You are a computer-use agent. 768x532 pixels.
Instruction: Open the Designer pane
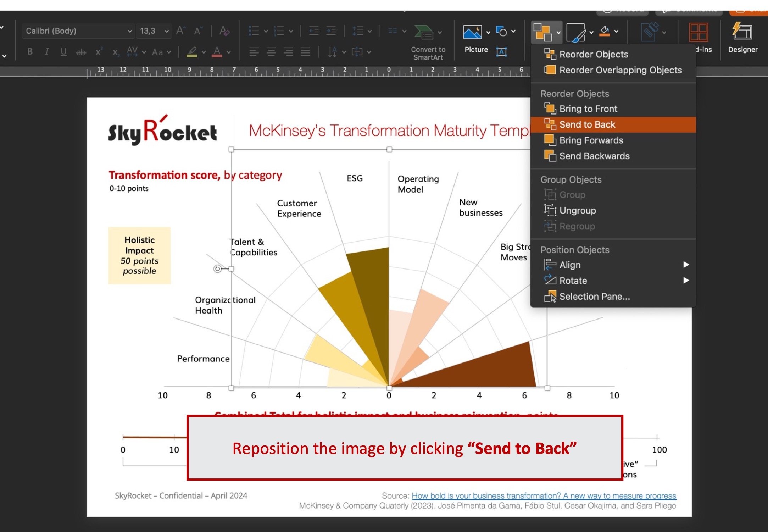click(742, 38)
